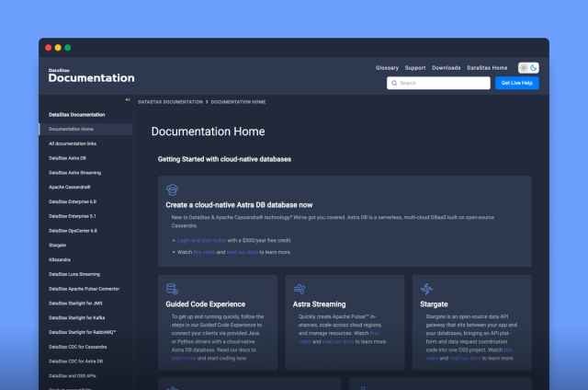Open DataStax Starlight for JMS
Image resolution: width=588 pixels, height=390 pixels.
pos(75,304)
